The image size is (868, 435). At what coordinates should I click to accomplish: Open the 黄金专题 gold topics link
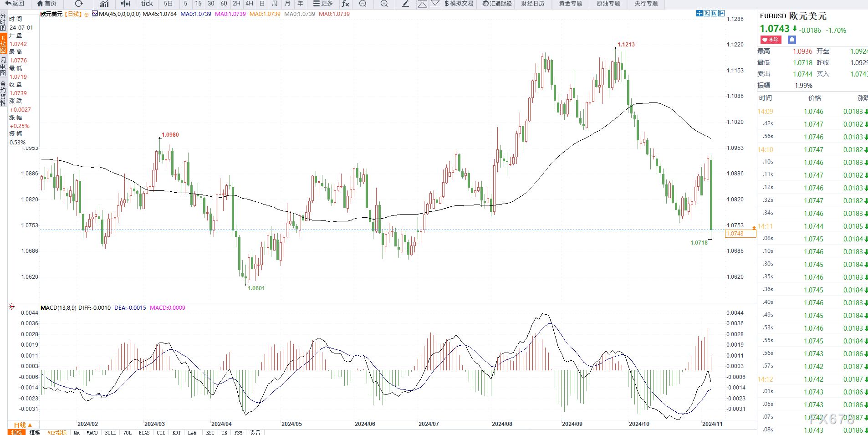pos(571,4)
